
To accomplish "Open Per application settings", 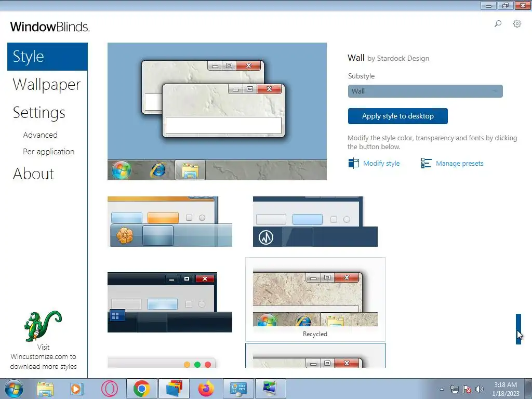I will [x=48, y=152].
